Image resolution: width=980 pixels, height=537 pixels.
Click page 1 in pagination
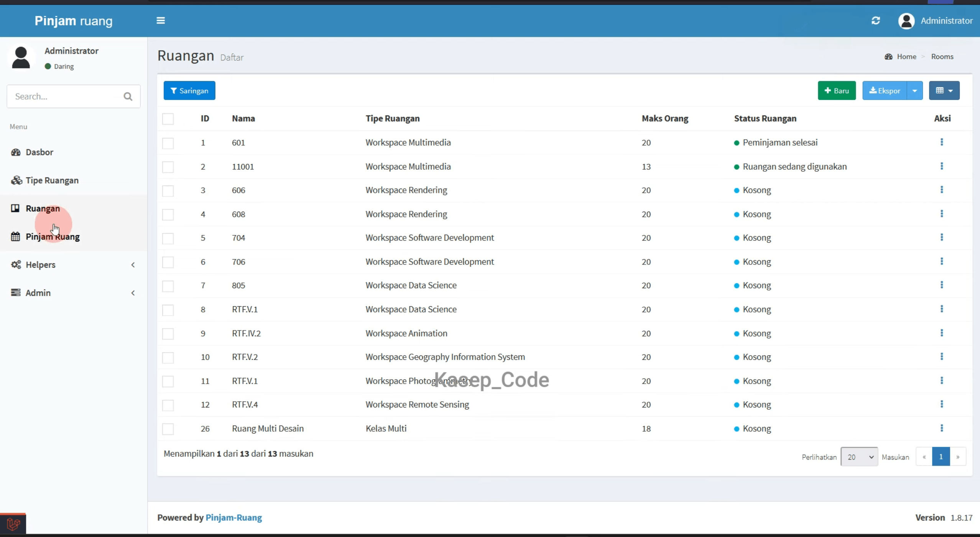(x=941, y=457)
